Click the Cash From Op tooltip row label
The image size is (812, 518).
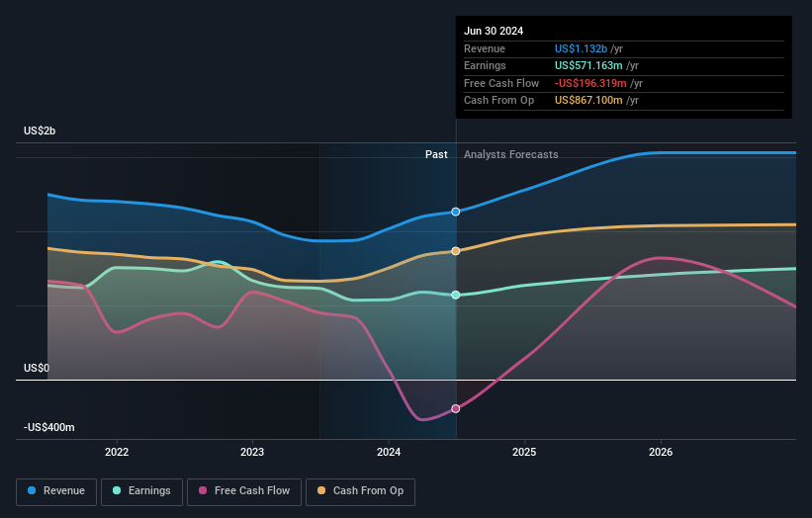point(498,101)
